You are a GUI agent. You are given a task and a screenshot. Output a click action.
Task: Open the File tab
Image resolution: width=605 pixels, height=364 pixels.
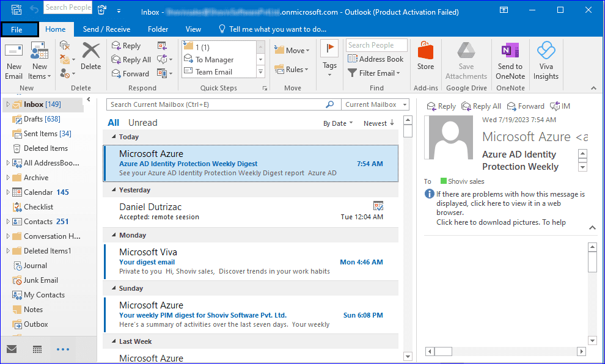tap(20, 30)
